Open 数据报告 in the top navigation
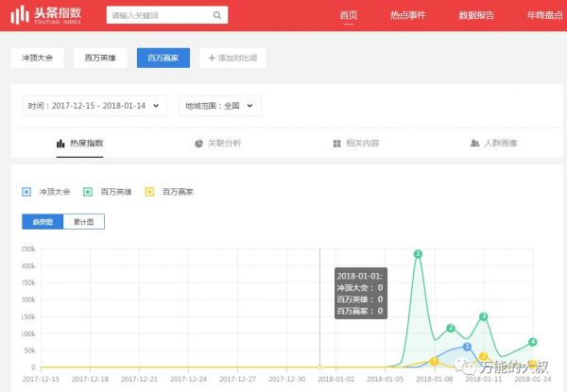567x392 pixels. (x=475, y=16)
